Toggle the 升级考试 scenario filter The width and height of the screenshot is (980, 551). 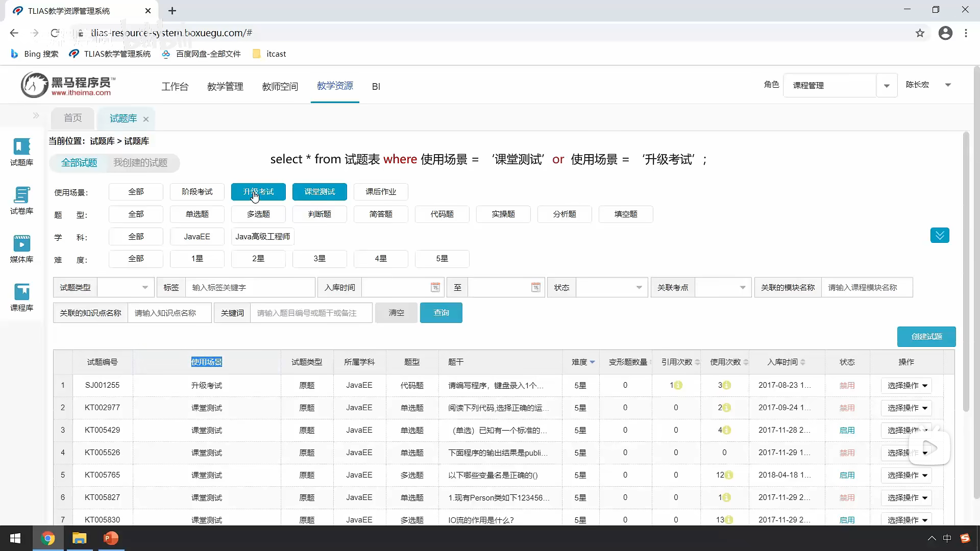point(258,192)
